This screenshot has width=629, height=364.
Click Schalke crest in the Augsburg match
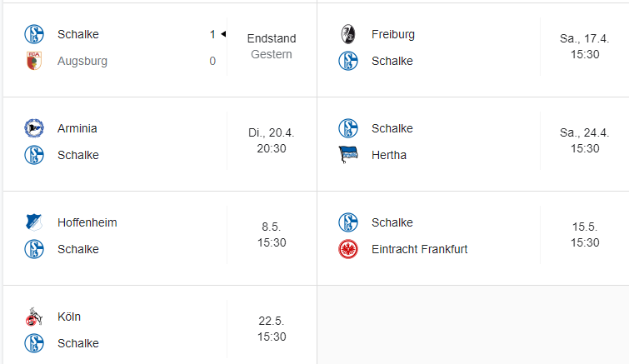33,34
